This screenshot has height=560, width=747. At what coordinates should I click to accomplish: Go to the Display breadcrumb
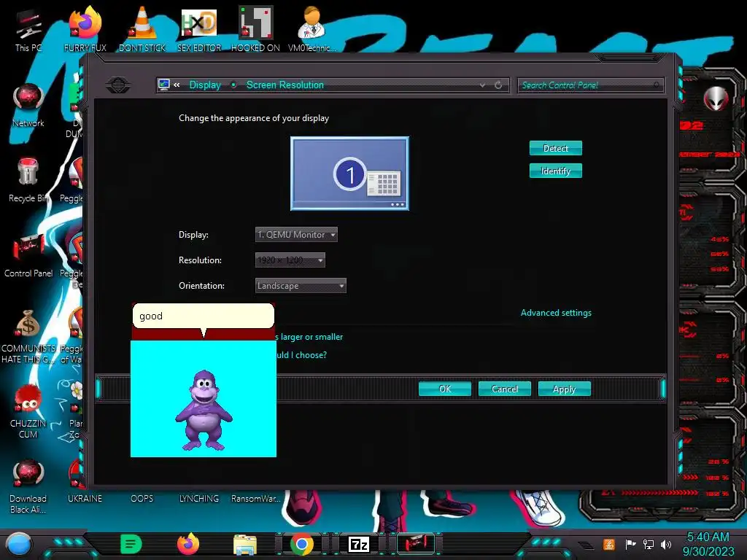click(x=205, y=85)
